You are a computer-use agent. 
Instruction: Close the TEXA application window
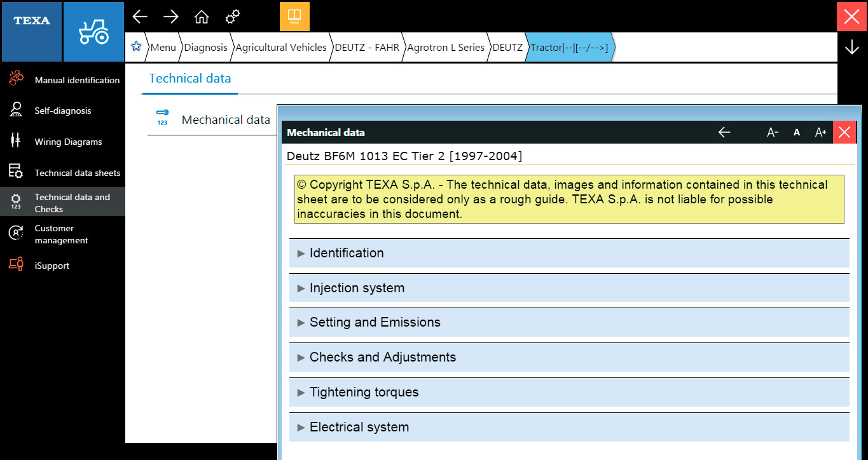pos(851,17)
